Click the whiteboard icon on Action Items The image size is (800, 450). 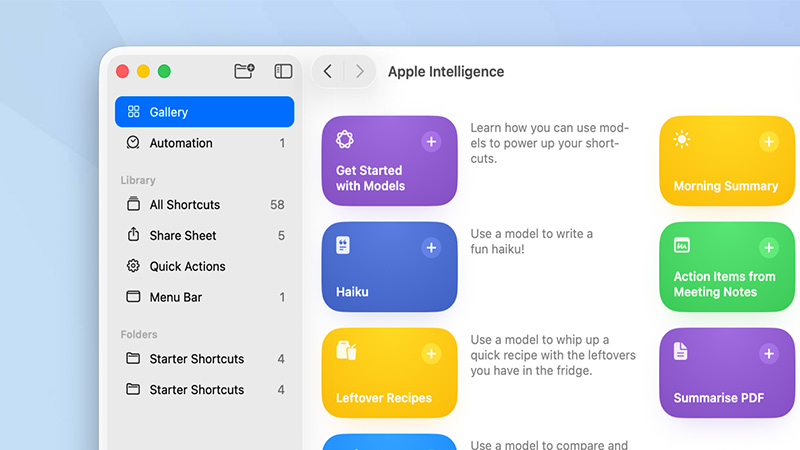click(x=682, y=245)
